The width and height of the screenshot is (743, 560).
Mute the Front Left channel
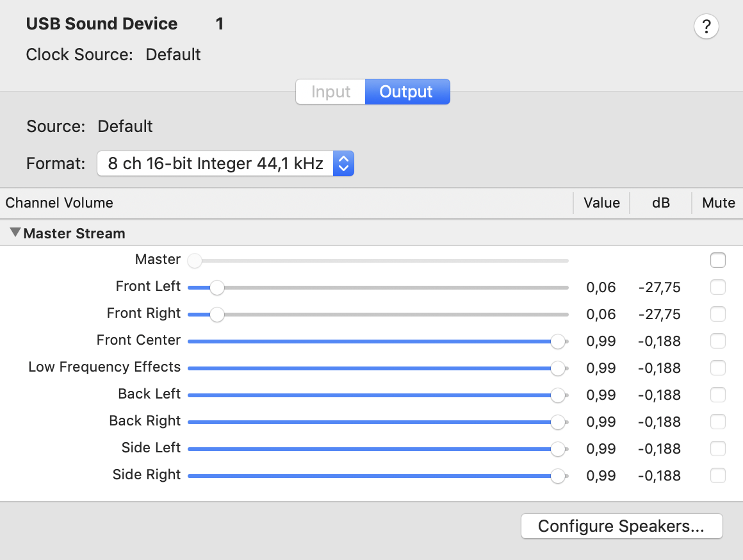coord(718,287)
